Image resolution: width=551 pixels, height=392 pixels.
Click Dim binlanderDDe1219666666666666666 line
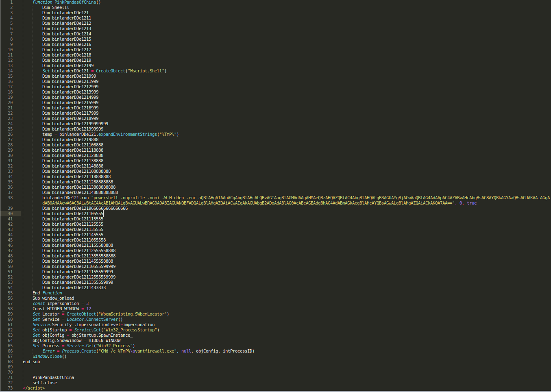(85, 208)
